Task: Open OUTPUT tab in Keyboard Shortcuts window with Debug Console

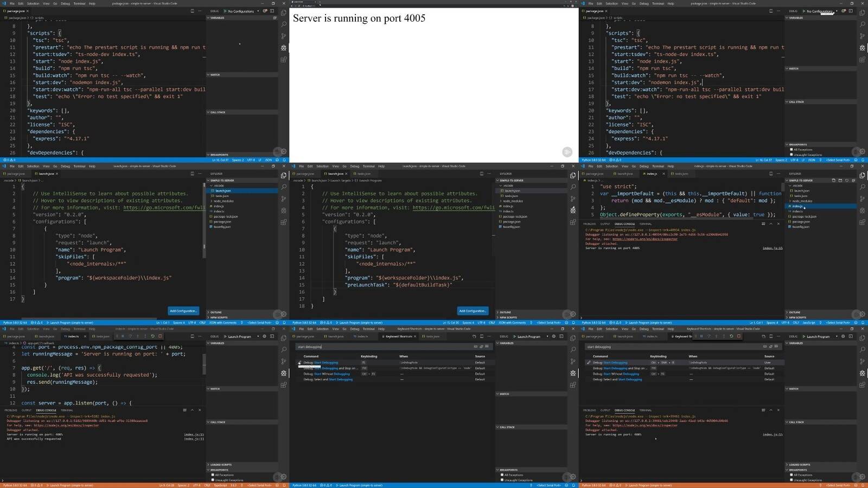Action: click(x=605, y=410)
